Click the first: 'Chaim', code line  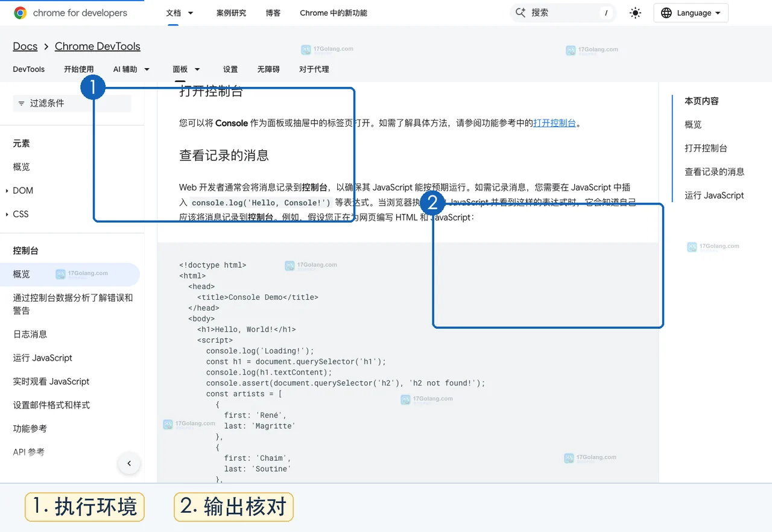point(258,458)
